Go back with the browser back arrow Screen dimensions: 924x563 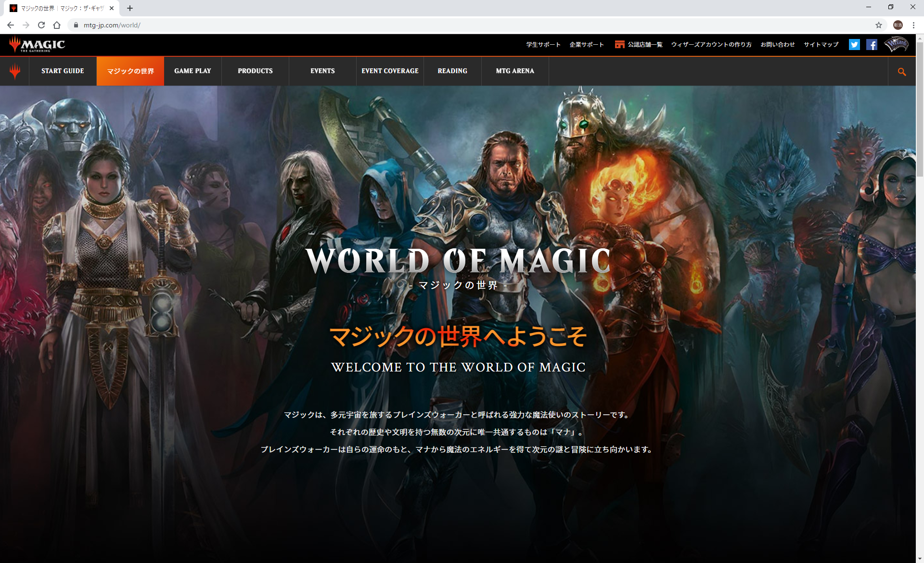click(x=11, y=25)
